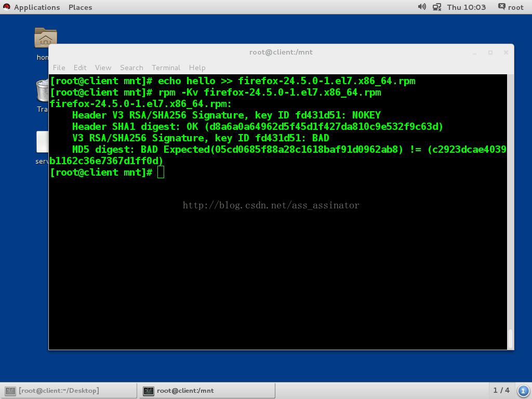532x399 pixels.
Task: Open the partially hidden 'serv' desktop file icon
Action: (x=43, y=142)
